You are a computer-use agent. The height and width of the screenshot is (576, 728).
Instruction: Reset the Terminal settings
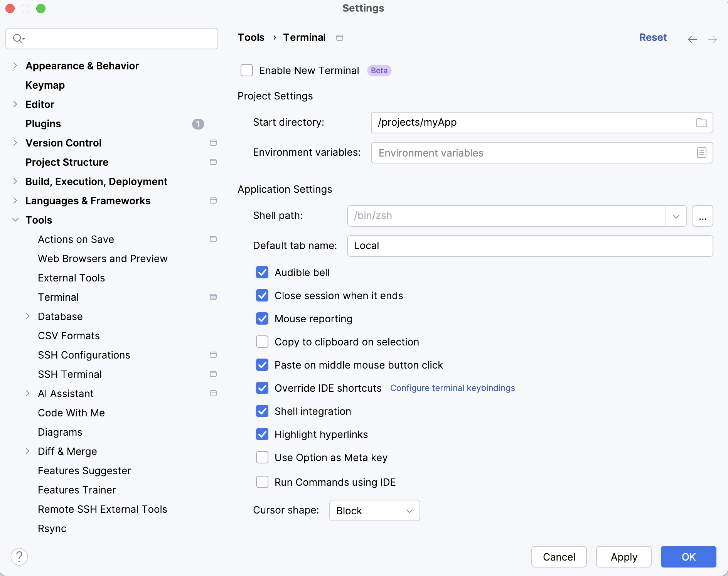(x=652, y=37)
